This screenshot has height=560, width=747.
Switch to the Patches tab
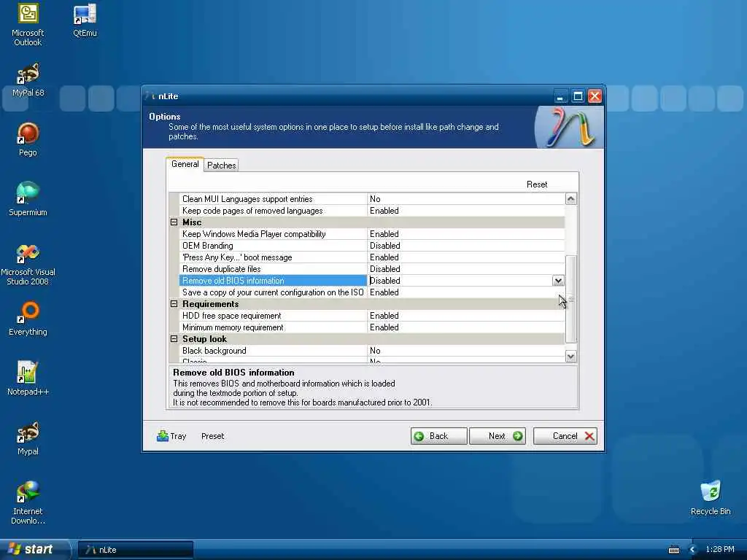click(x=221, y=166)
